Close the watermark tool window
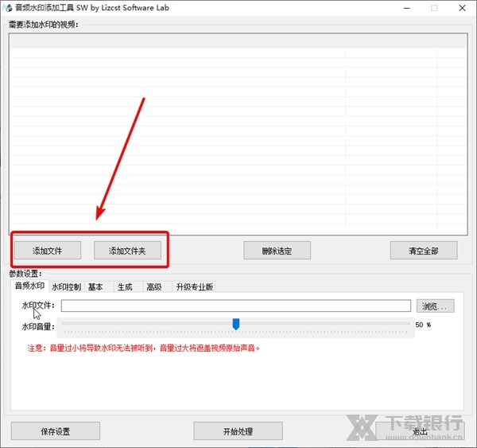The height and width of the screenshot is (448, 477). pos(462,8)
